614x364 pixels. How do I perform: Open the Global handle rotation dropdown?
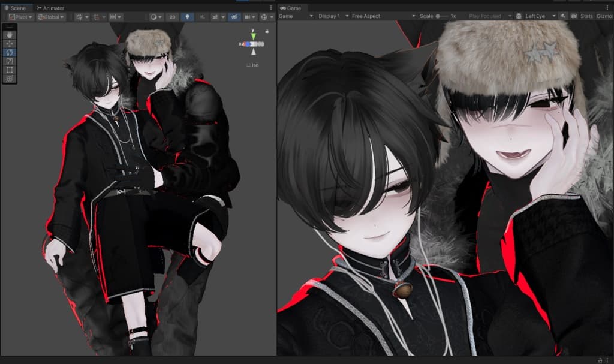(x=51, y=17)
